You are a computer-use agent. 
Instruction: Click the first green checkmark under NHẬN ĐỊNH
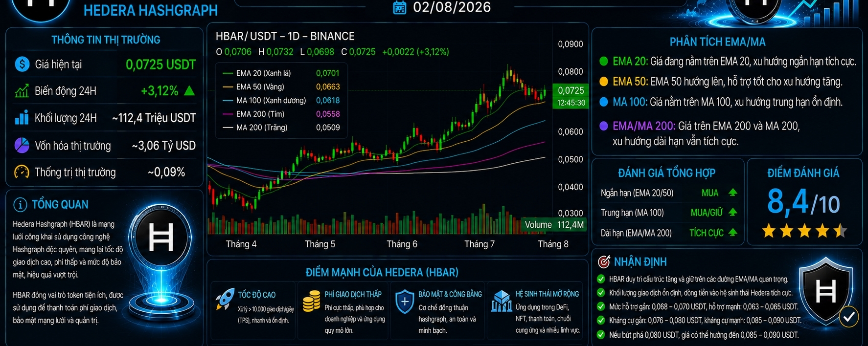click(601, 279)
